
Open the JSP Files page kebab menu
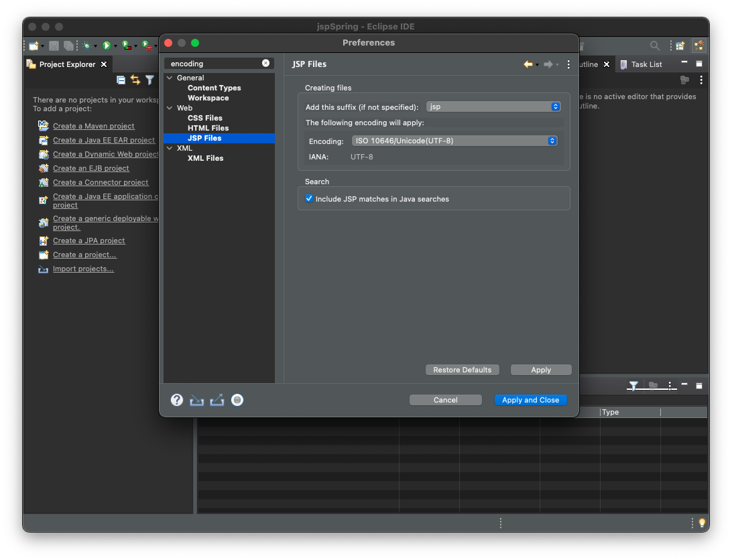[x=568, y=64]
